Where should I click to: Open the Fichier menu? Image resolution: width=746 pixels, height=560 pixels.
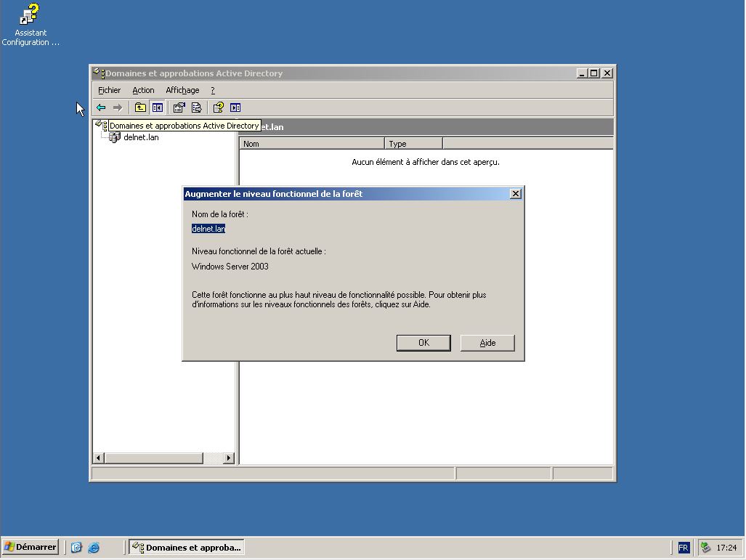pos(109,90)
